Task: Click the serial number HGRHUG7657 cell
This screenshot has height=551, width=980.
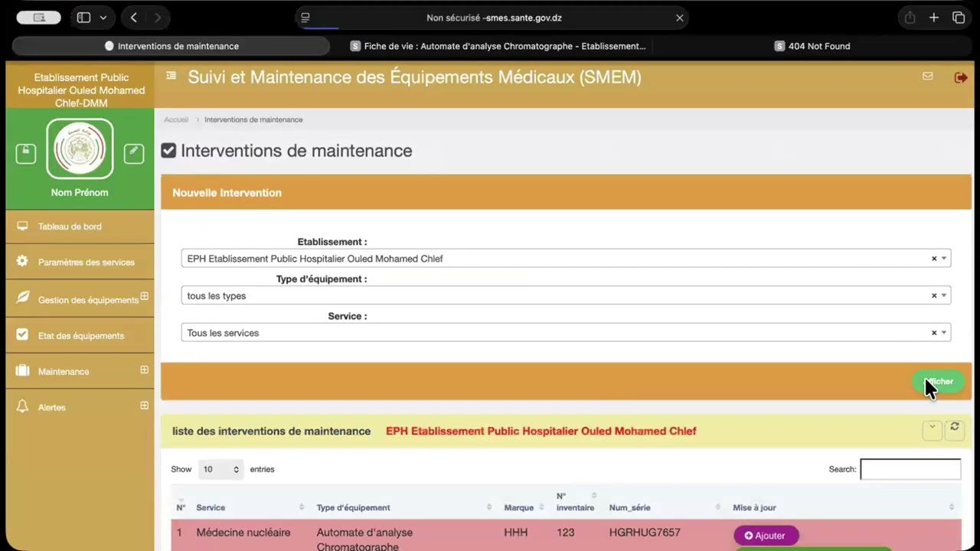Action: tap(645, 533)
